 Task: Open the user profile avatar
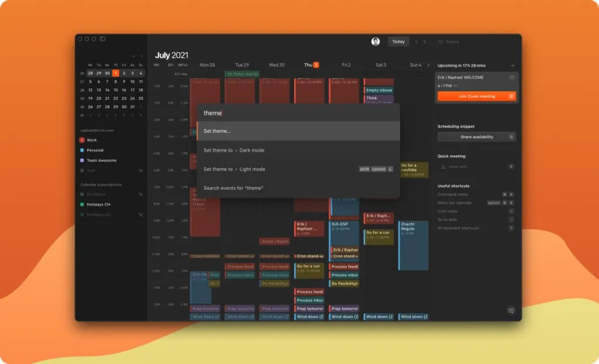click(375, 41)
